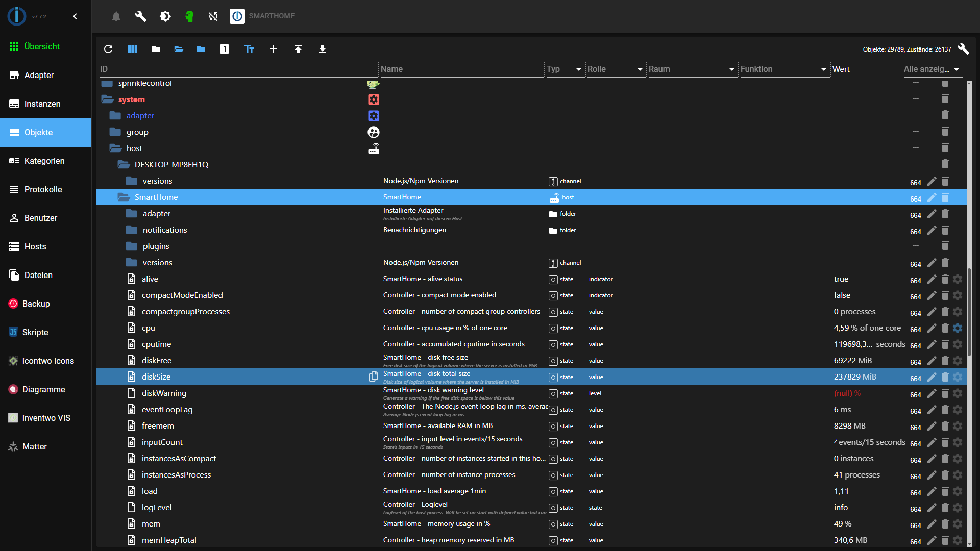Viewport: 980px width, 551px height.
Task: Copy the diskSize object ID
Action: pos(374,377)
